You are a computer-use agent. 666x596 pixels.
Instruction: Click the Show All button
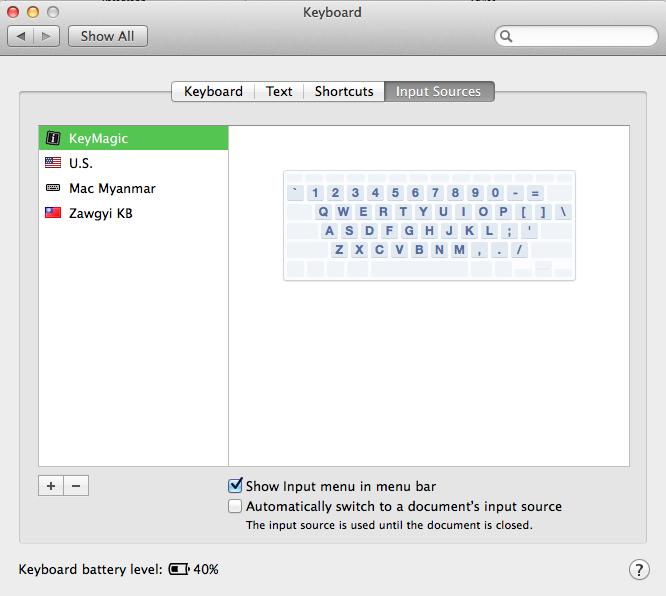pyautogui.click(x=108, y=37)
